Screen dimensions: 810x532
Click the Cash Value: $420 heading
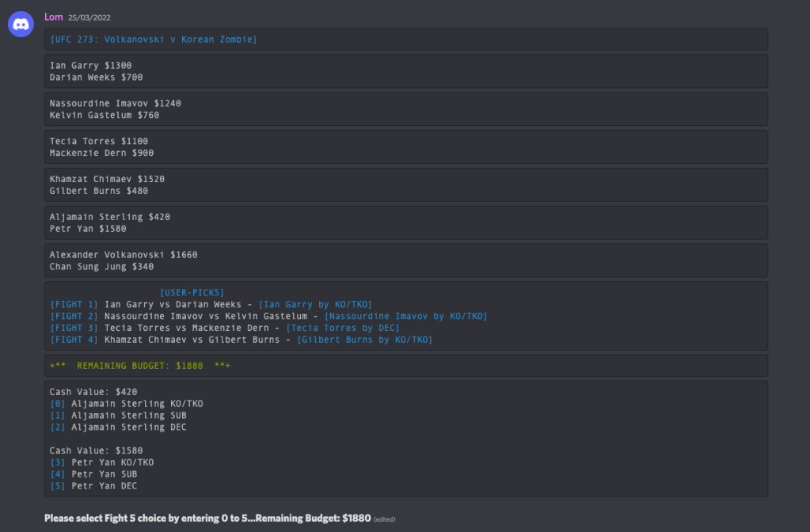(93, 392)
